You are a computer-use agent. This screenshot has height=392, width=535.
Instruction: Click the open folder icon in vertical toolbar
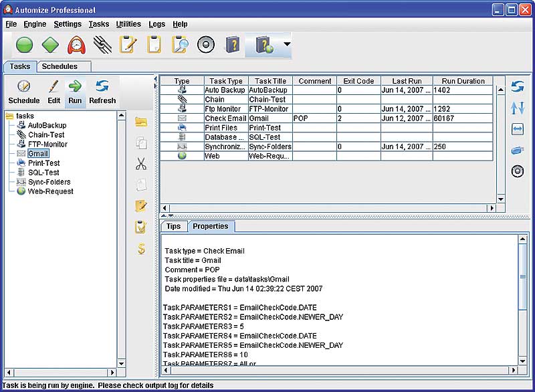coord(141,122)
